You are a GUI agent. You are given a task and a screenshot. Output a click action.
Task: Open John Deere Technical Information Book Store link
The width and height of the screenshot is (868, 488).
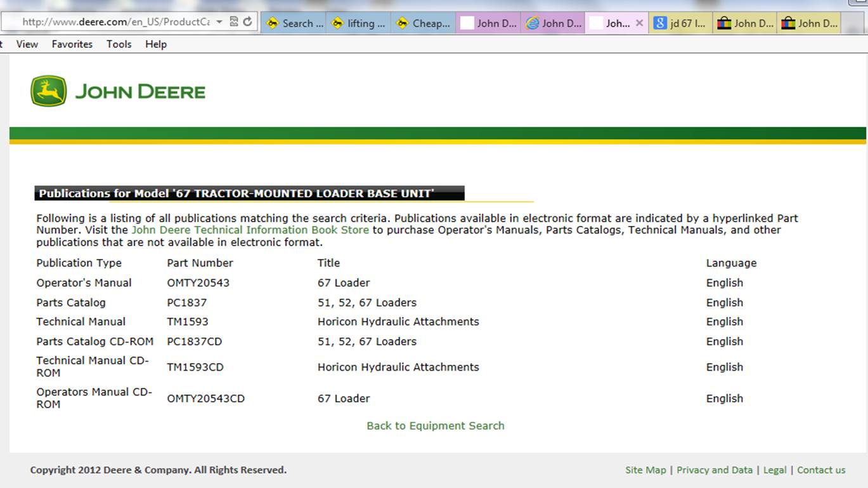250,230
